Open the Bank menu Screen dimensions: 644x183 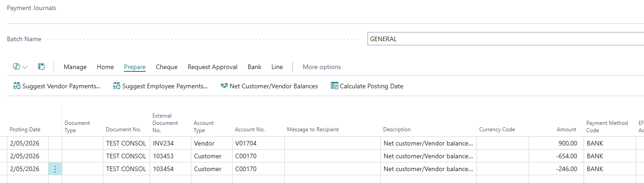pos(254,67)
